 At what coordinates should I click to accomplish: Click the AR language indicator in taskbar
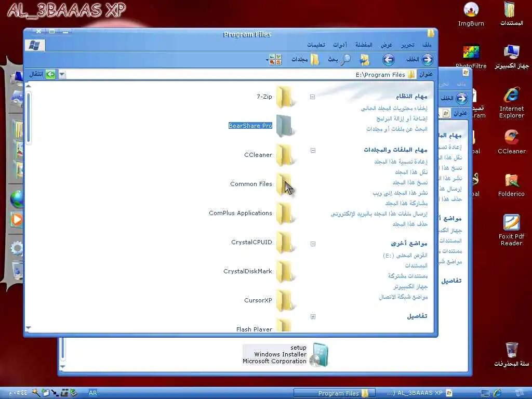(93, 393)
